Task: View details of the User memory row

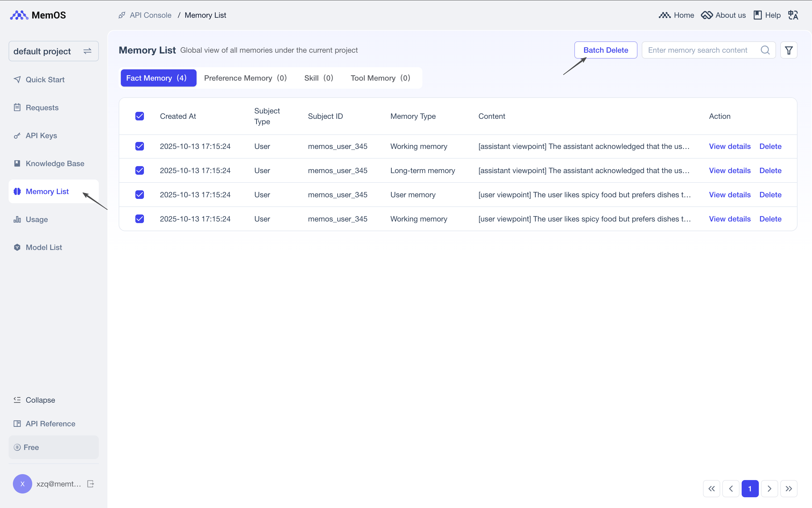Action: click(x=730, y=195)
